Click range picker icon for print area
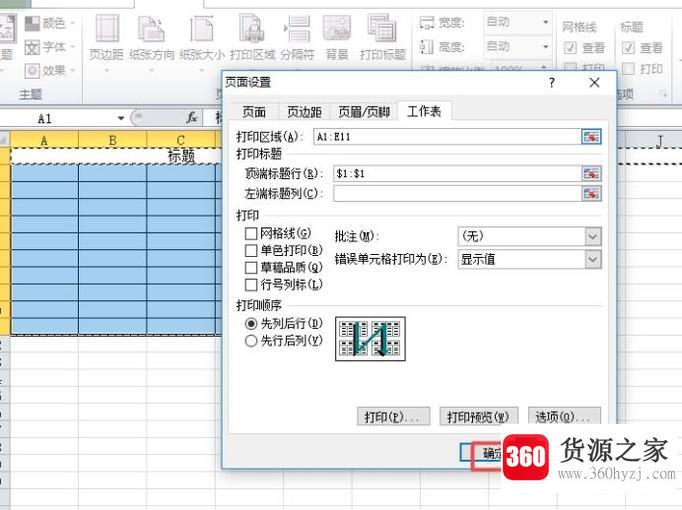The width and height of the screenshot is (682, 510). 591,137
